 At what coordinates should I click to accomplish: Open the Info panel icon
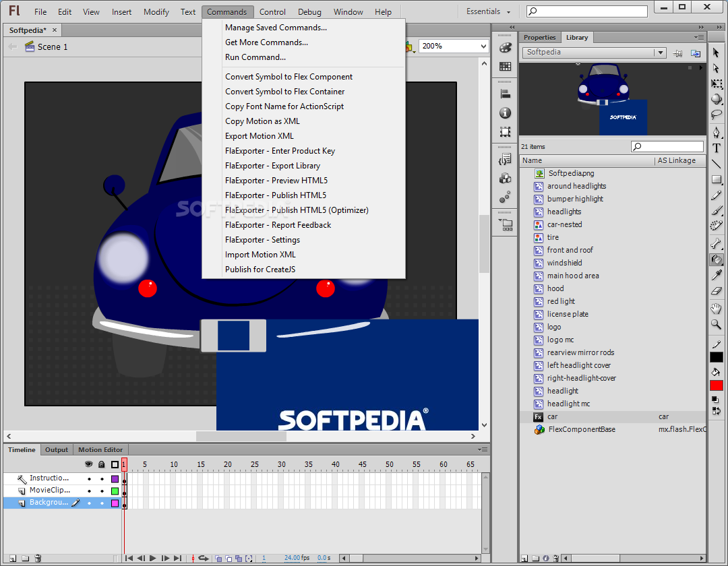(505, 113)
